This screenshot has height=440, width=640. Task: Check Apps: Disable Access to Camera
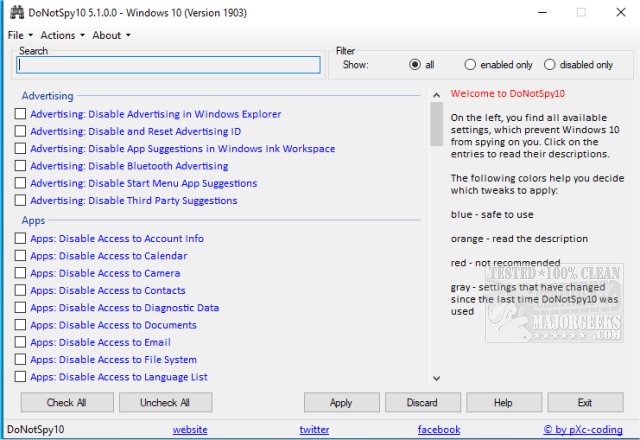20,273
